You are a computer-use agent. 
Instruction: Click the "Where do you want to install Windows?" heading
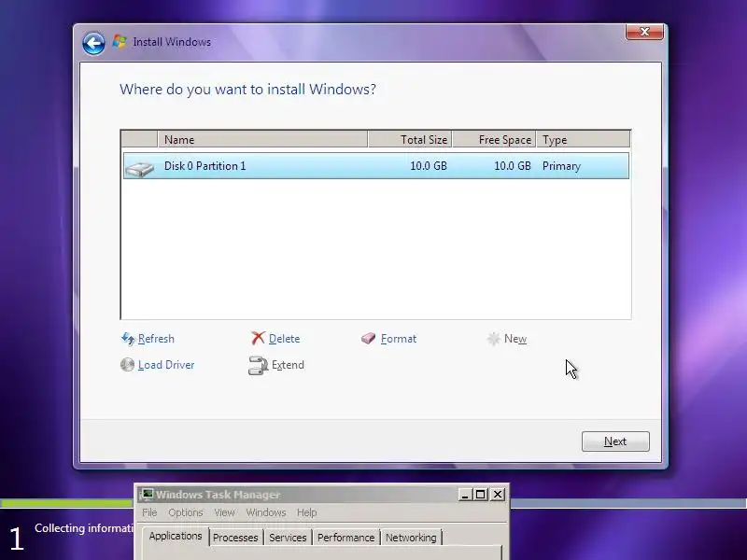tap(247, 89)
